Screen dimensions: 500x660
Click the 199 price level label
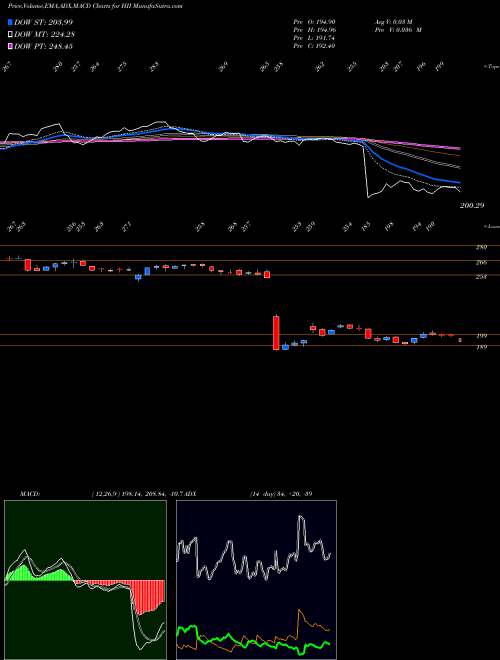(x=481, y=335)
